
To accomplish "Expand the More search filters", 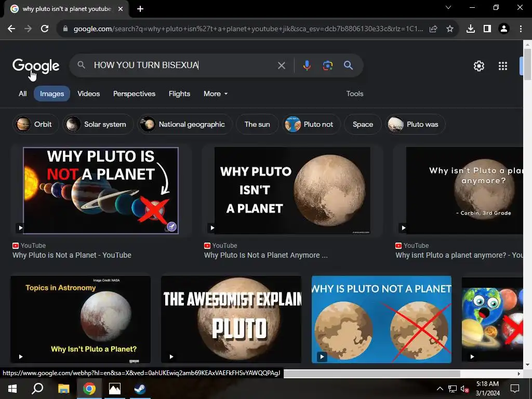I will [x=216, y=94].
